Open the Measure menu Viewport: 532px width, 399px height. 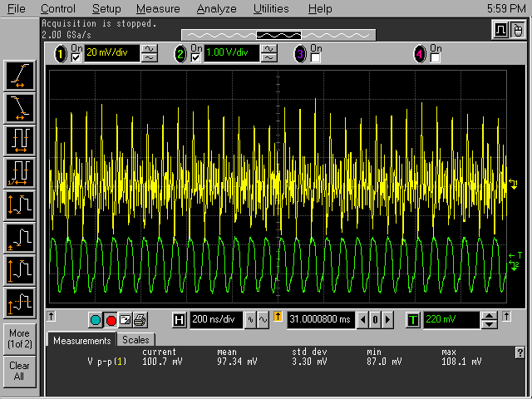(x=157, y=8)
